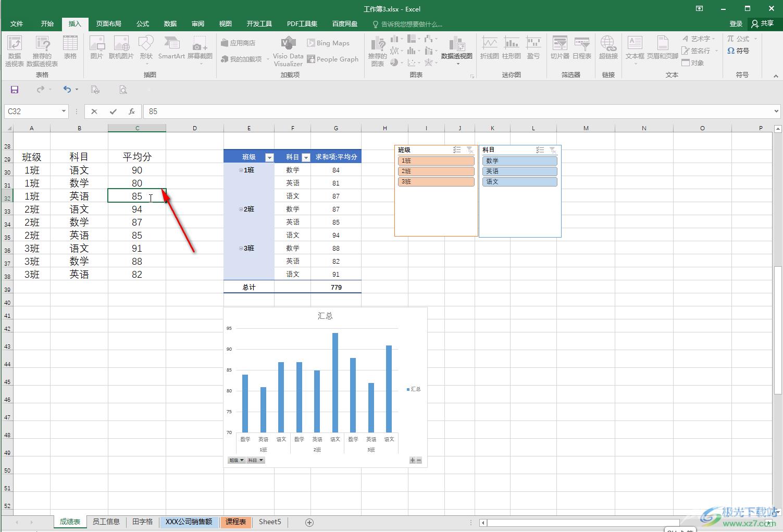The width and height of the screenshot is (783, 532).
Task: Switch to the 页面布局 ribbon tab
Action: pyautogui.click(x=108, y=24)
